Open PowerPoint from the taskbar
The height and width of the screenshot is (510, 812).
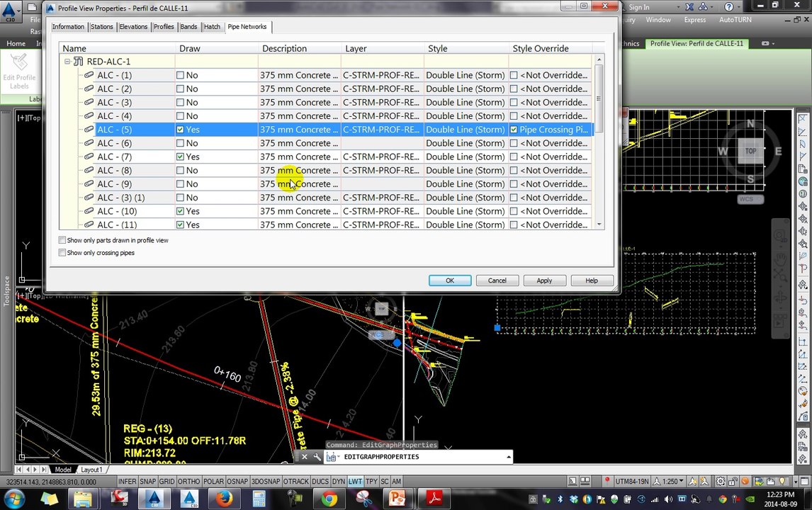click(x=397, y=499)
